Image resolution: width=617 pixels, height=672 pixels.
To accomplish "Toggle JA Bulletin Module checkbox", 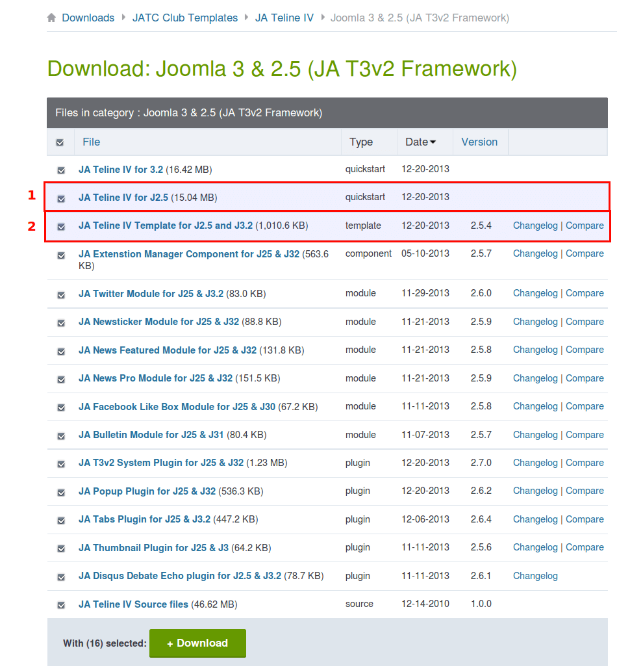I will pyautogui.click(x=61, y=436).
